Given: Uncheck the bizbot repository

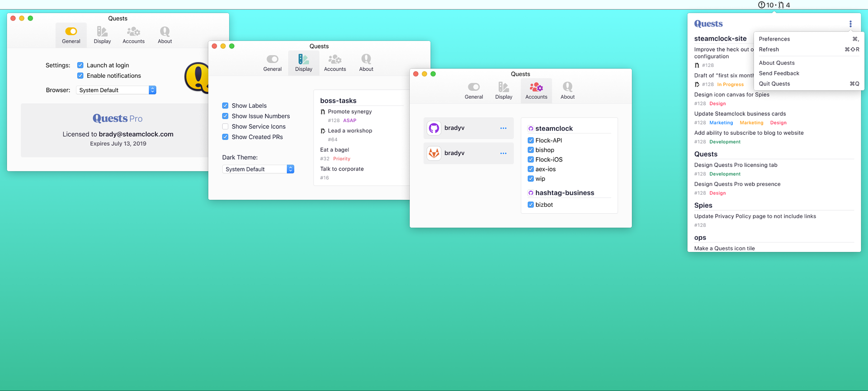Looking at the screenshot, I should [x=531, y=205].
